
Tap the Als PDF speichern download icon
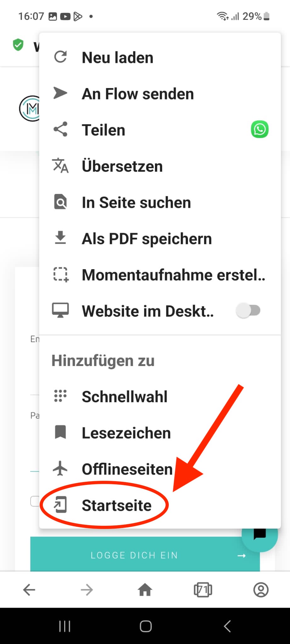point(60,238)
